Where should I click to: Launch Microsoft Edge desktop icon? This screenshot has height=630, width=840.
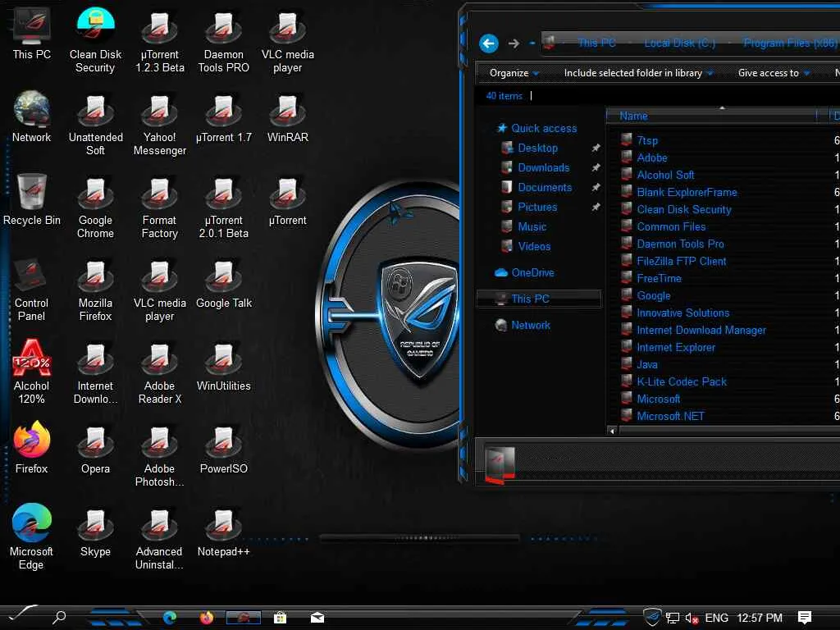[x=32, y=536]
